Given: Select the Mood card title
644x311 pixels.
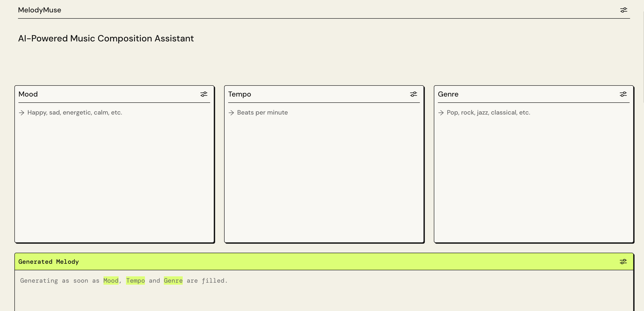Looking at the screenshot, I should 28,94.
